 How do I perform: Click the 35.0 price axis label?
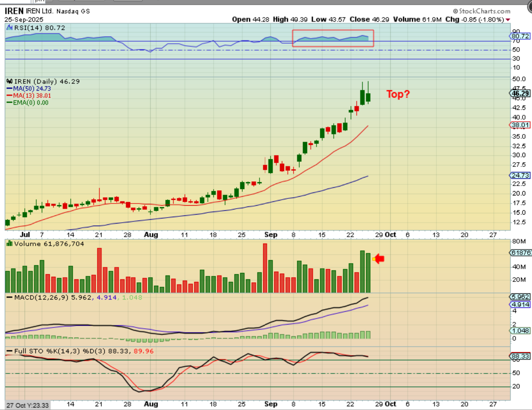519,137
